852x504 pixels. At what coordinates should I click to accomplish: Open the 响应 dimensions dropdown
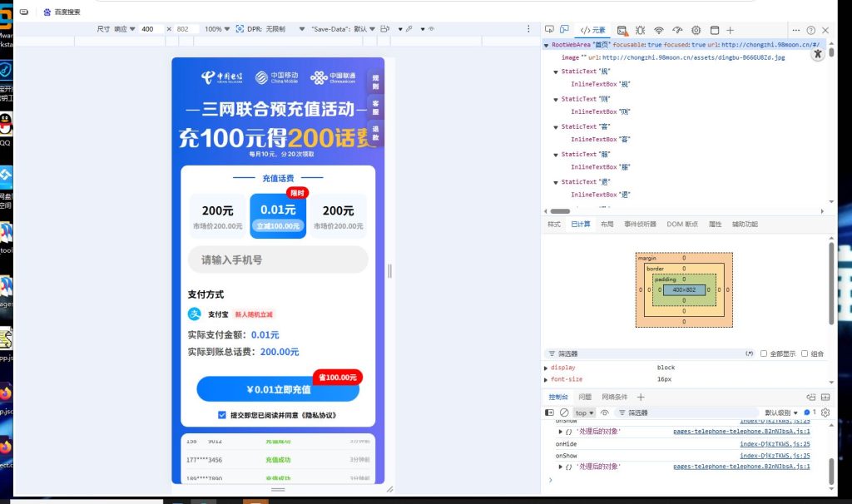125,29
